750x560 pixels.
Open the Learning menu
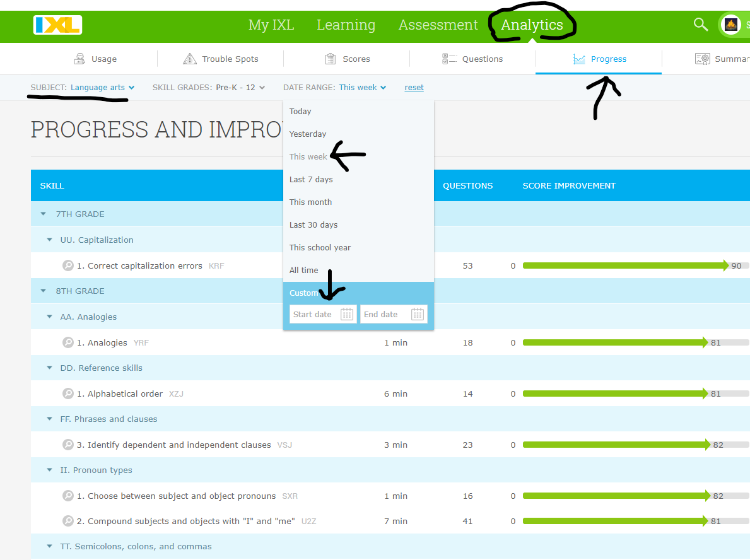[346, 25]
